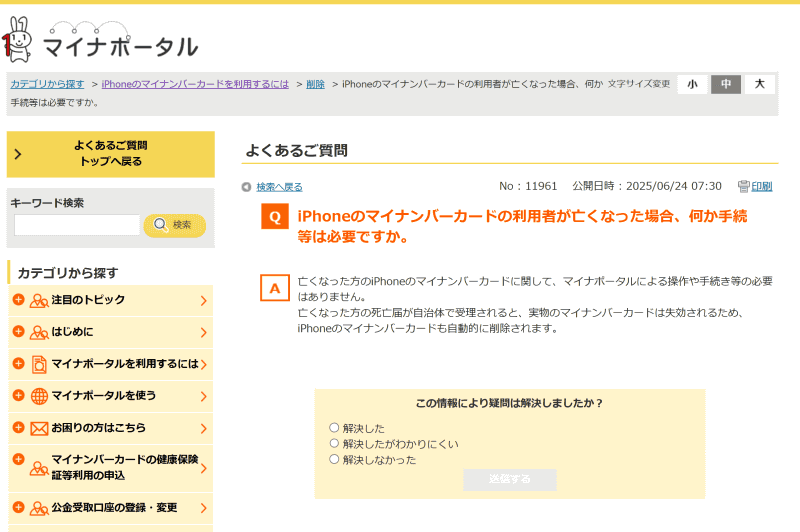Click the plus icon beside 注目のトピック
The image size is (800, 532).
[18, 300]
